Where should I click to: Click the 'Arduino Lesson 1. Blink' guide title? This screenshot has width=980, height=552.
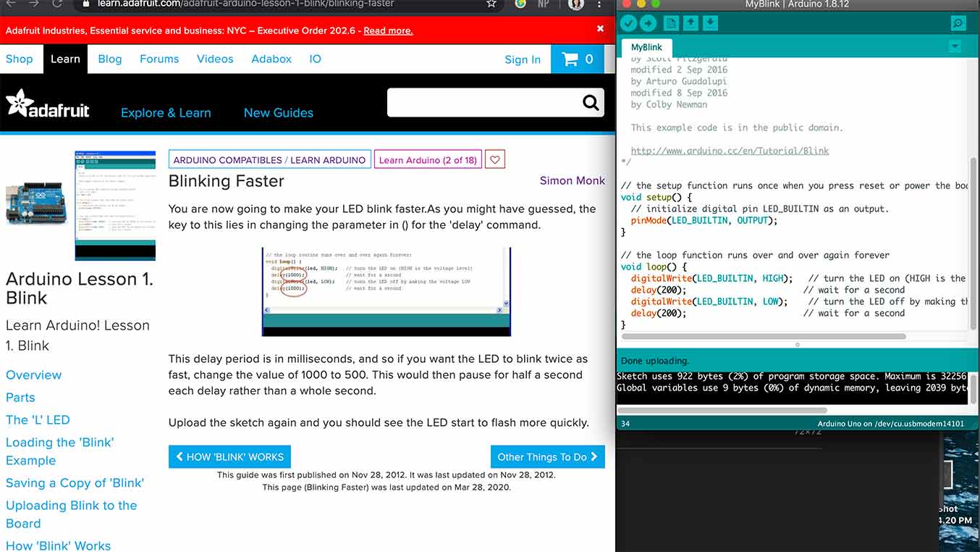click(80, 288)
